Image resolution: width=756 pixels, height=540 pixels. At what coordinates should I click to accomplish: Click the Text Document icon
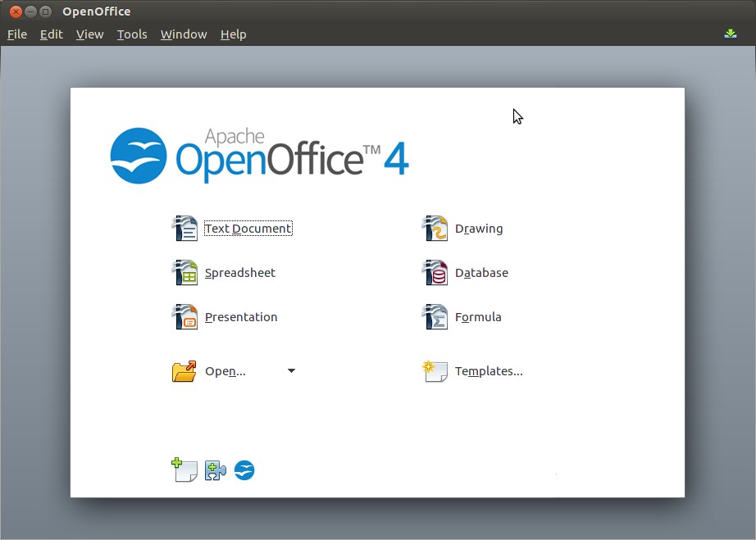(x=184, y=229)
